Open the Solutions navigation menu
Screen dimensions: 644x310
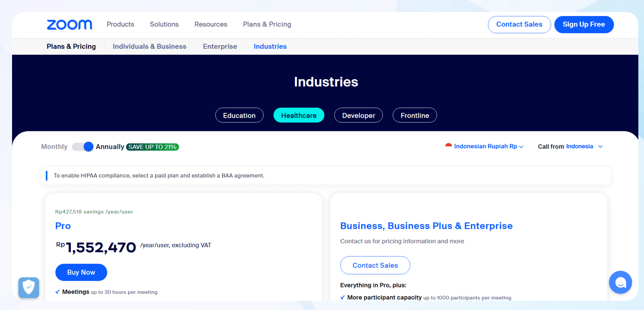coord(164,24)
